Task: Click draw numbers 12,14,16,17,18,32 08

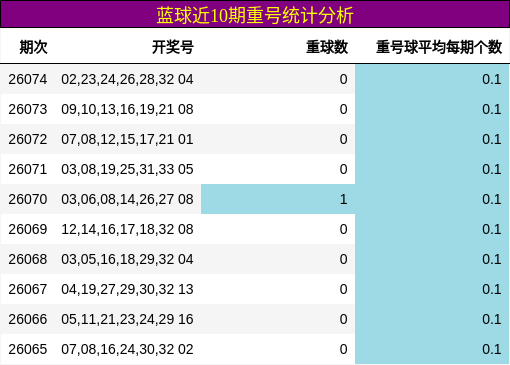Action: (x=127, y=229)
